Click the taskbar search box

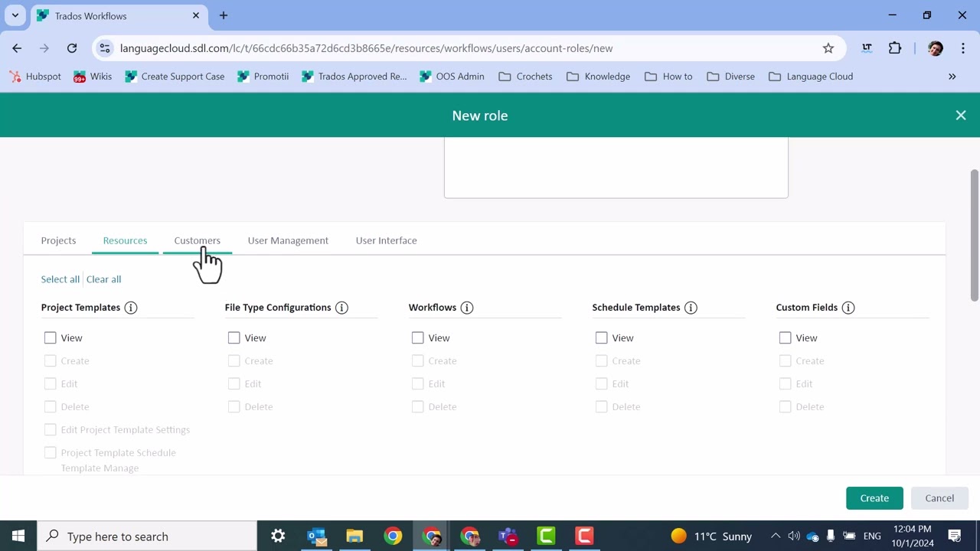click(147, 536)
